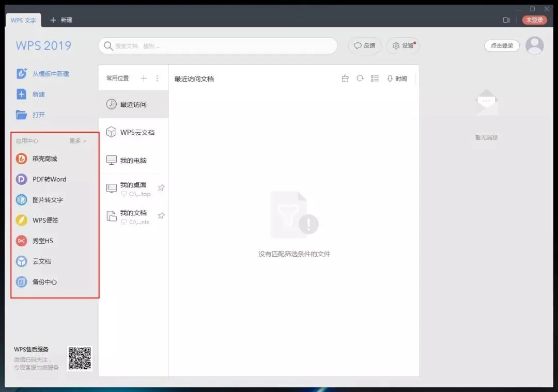Click the WPS售后服务 label
The image size is (558, 392).
pyautogui.click(x=32, y=349)
